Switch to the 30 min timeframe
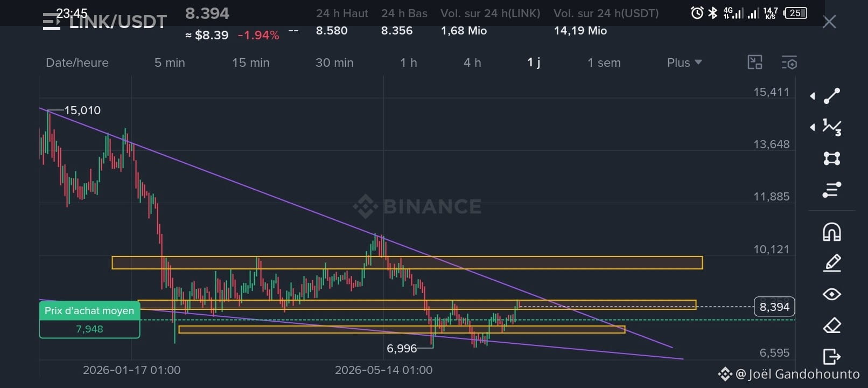This screenshot has width=868, height=388. point(334,63)
